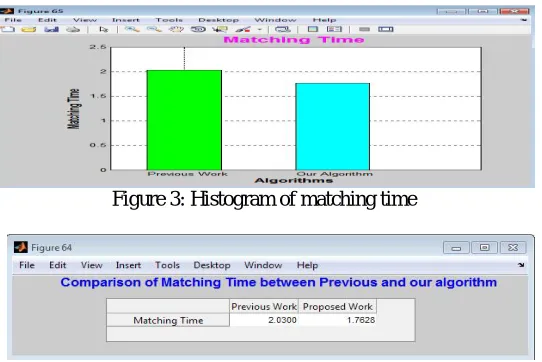Click the 'Algorithms' x-axis label
542x362 pixels.
(x=293, y=180)
